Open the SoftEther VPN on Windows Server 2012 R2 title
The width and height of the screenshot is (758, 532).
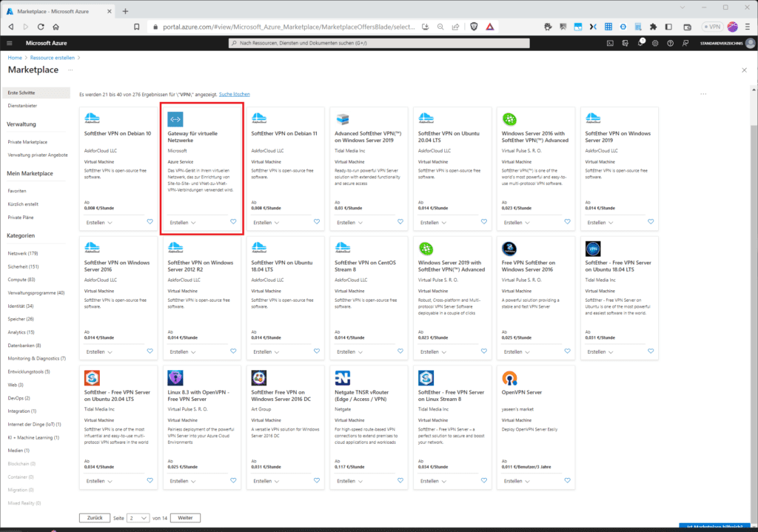pos(200,266)
